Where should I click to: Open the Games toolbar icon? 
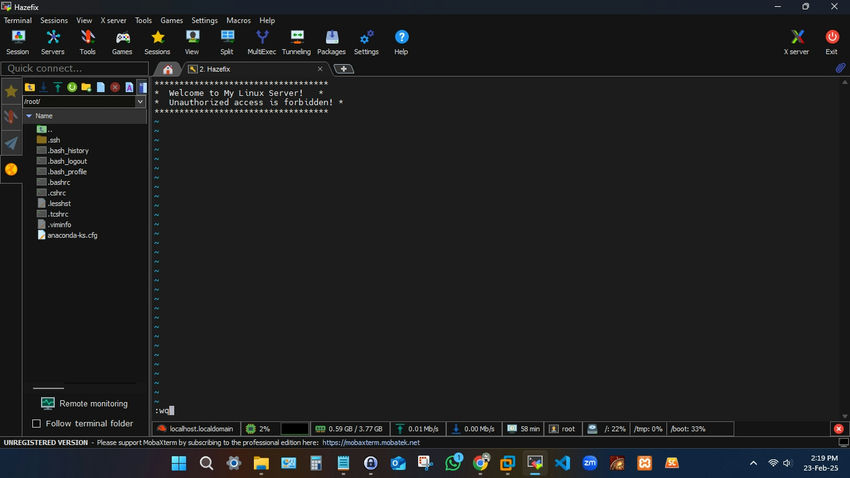click(x=122, y=42)
